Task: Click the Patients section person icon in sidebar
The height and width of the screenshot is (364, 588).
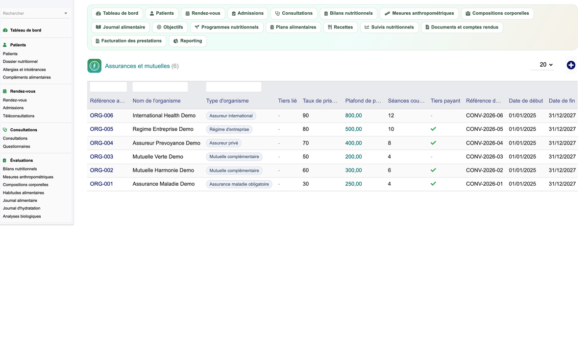Action: coord(5,45)
